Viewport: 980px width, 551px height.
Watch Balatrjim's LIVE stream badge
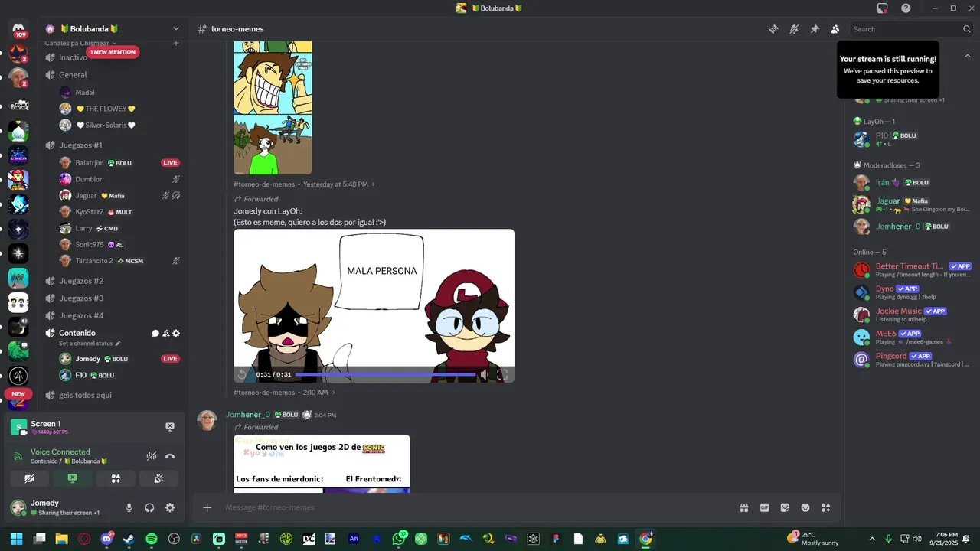(x=170, y=163)
